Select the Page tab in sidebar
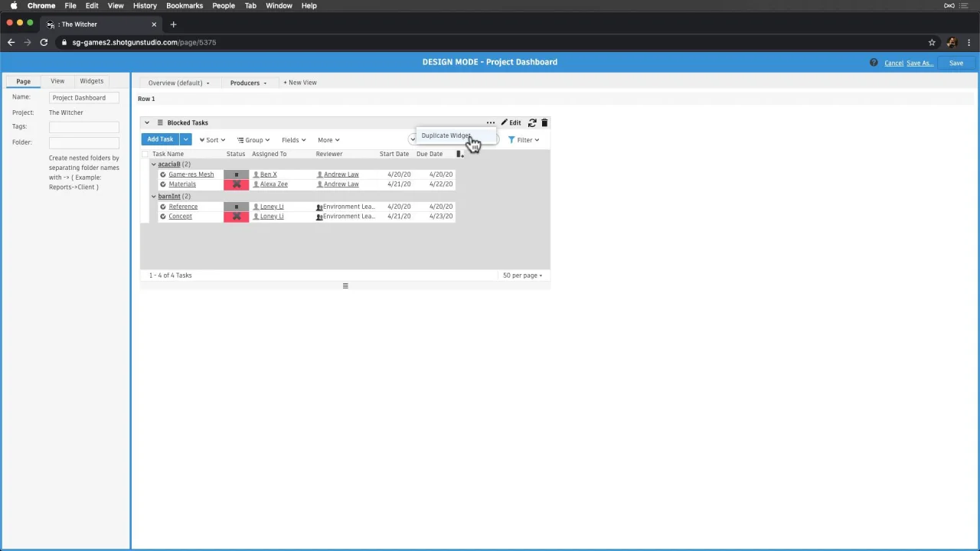This screenshot has height=551, width=980. click(x=24, y=81)
